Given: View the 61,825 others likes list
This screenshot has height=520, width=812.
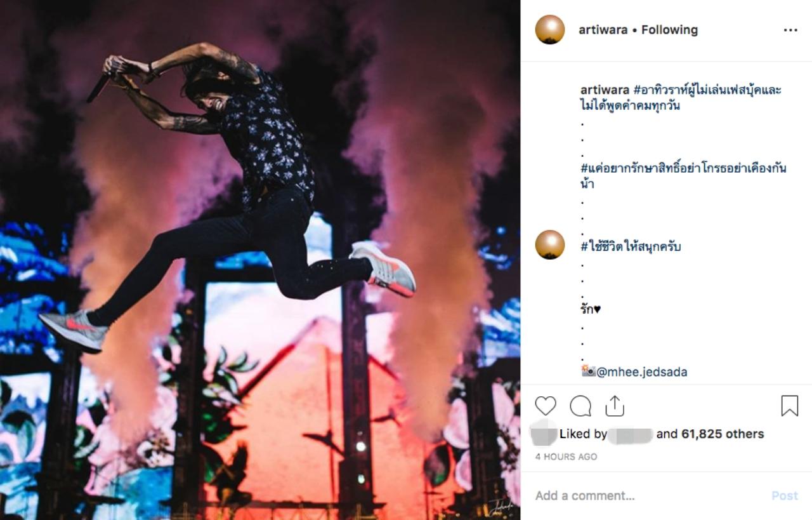Looking at the screenshot, I should 723,434.
